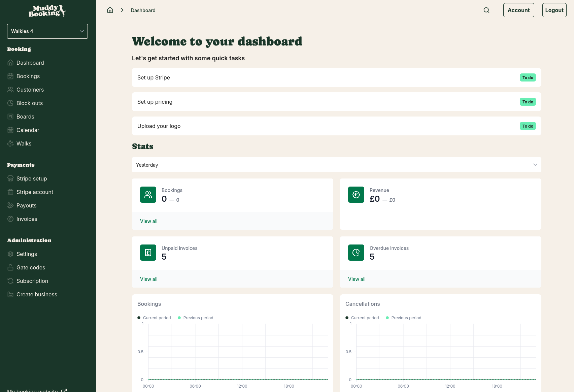Click the Gate codes padlock icon
The width and height of the screenshot is (574, 392).
pos(10,267)
